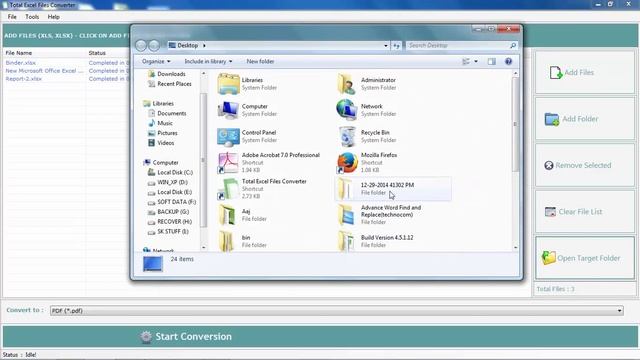Open the Include in library dropdown
Image resolution: width=640 pixels, height=360 pixels.
208,61
